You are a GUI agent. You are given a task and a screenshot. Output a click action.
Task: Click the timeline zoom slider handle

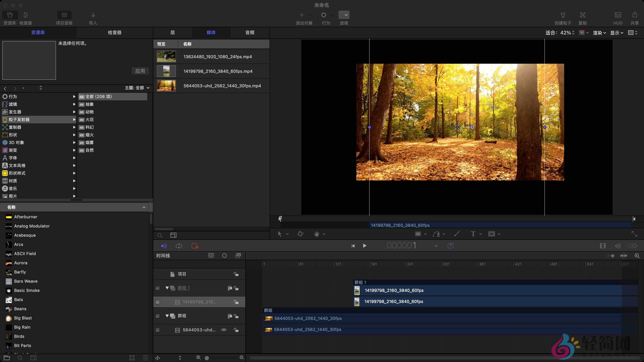click(x=207, y=358)
